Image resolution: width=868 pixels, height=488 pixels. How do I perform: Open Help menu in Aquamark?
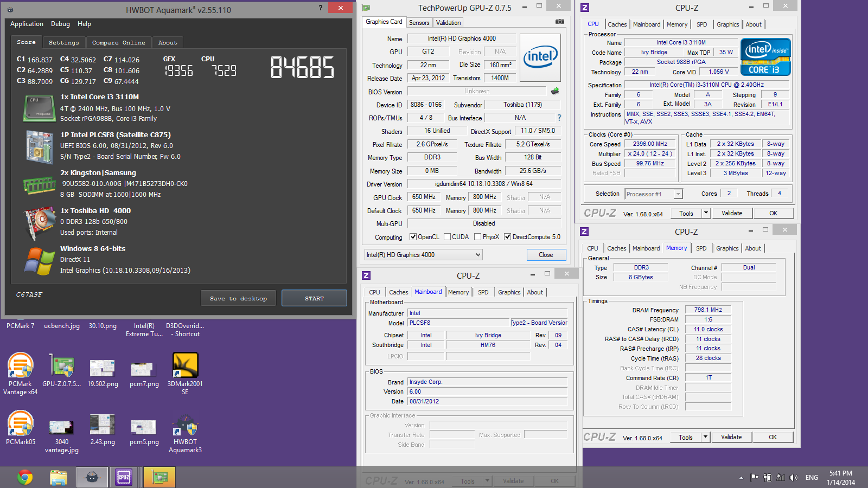(84, 24)
